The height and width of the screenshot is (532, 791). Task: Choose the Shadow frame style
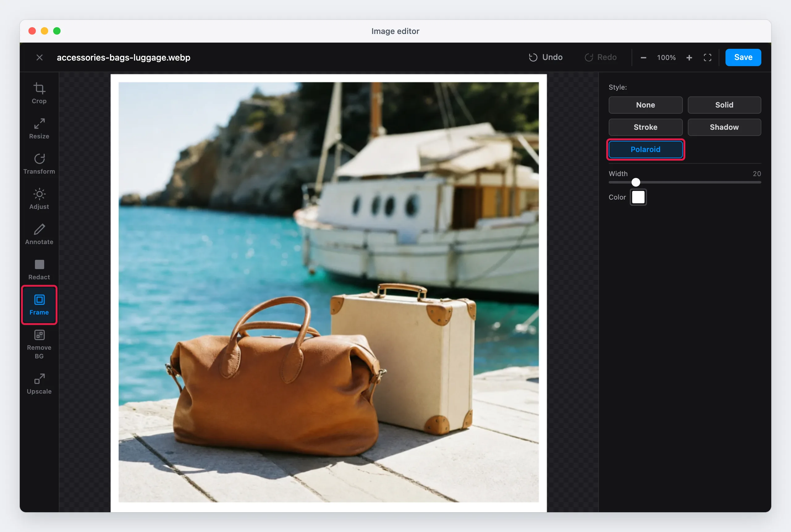[x=724, y=127]
